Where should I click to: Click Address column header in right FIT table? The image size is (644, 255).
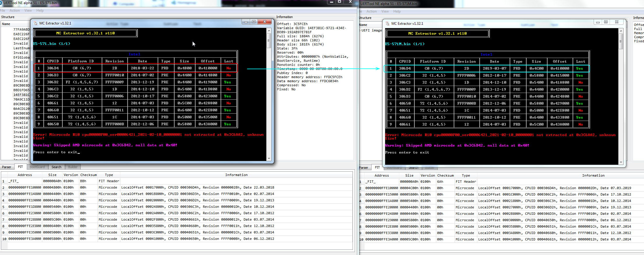tap(382, 175)
